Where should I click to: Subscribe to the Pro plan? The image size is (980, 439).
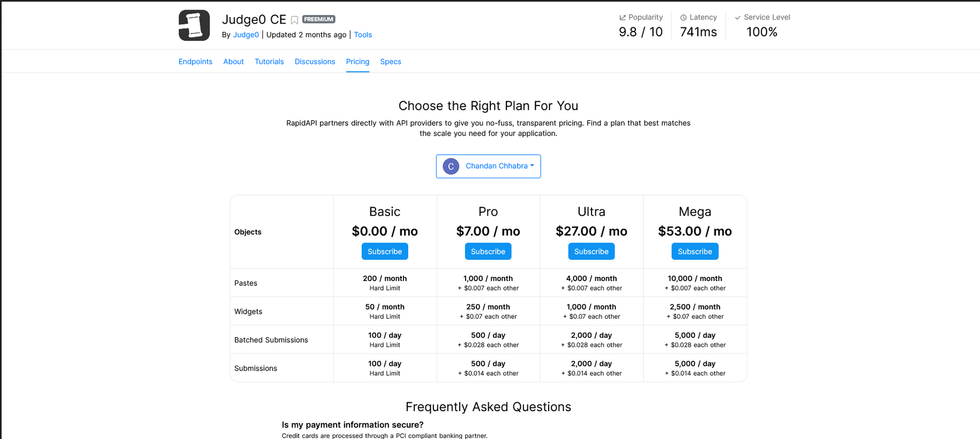(x=488, y=252)
